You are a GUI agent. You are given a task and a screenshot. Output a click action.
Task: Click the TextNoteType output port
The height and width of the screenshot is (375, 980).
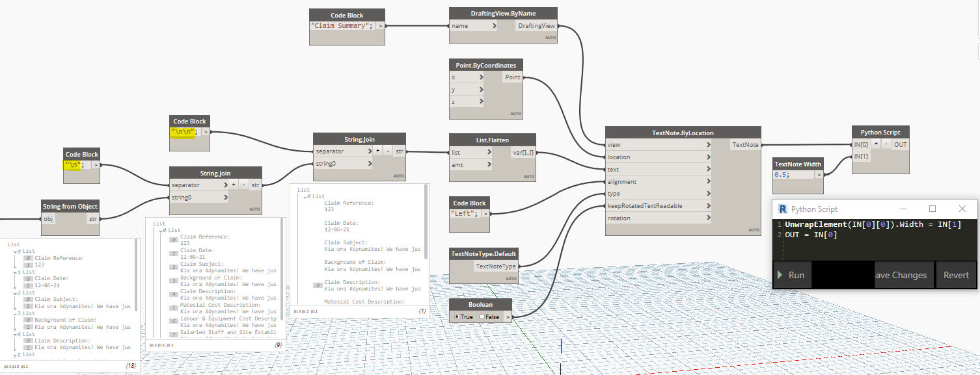pyautogui.click(x=495, y=266)
